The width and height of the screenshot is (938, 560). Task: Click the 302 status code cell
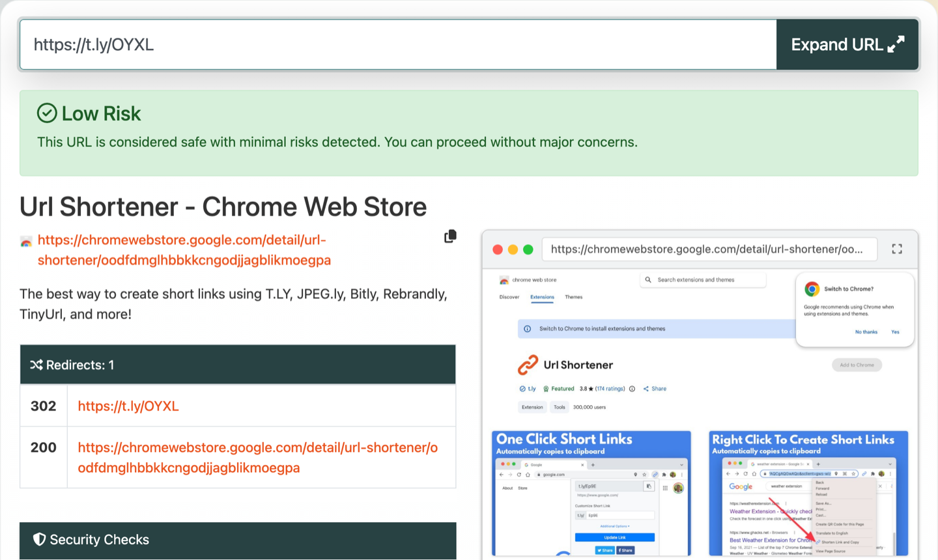[44, 406]
